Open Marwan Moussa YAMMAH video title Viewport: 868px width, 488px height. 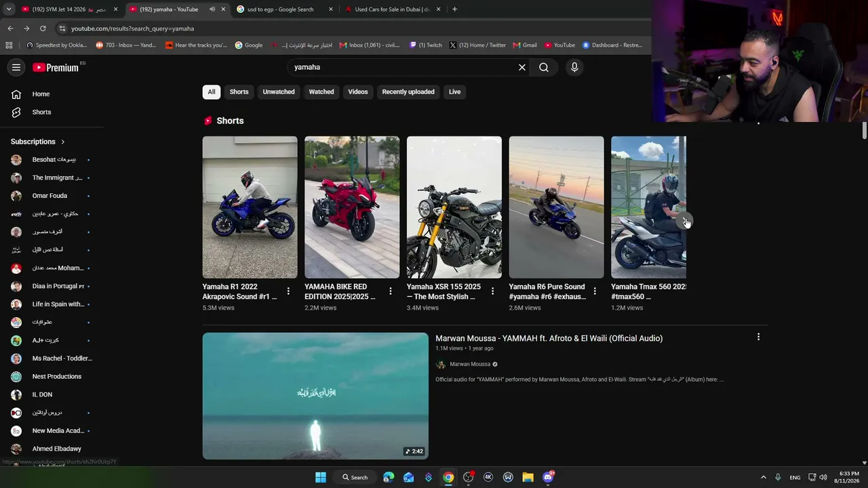pos(549,338)
